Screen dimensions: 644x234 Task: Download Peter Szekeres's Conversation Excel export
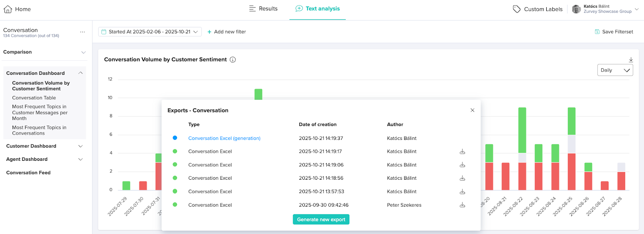pos(462,205)
